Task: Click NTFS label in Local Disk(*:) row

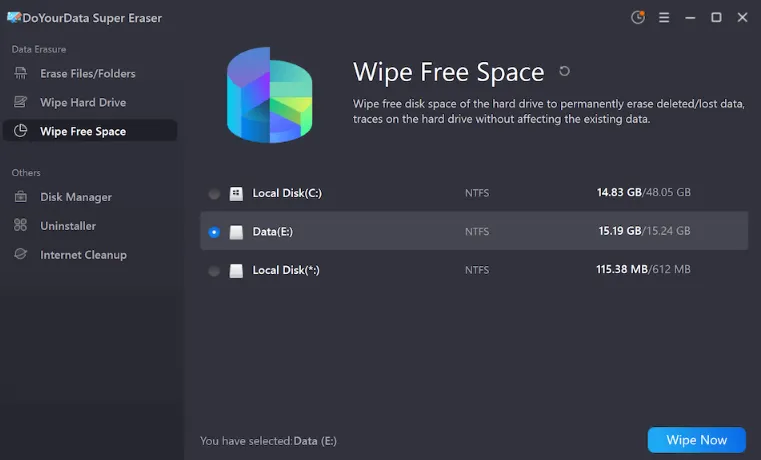Action: point(477,270)
